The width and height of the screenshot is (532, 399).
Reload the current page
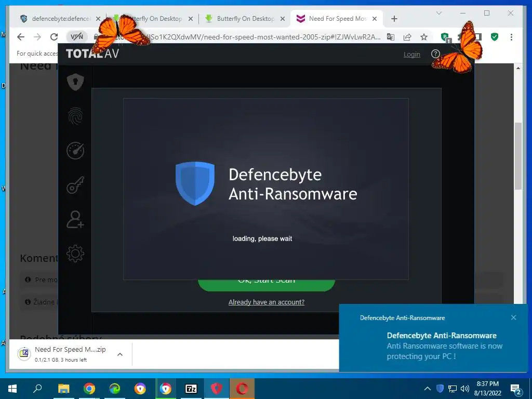point(54,37)
